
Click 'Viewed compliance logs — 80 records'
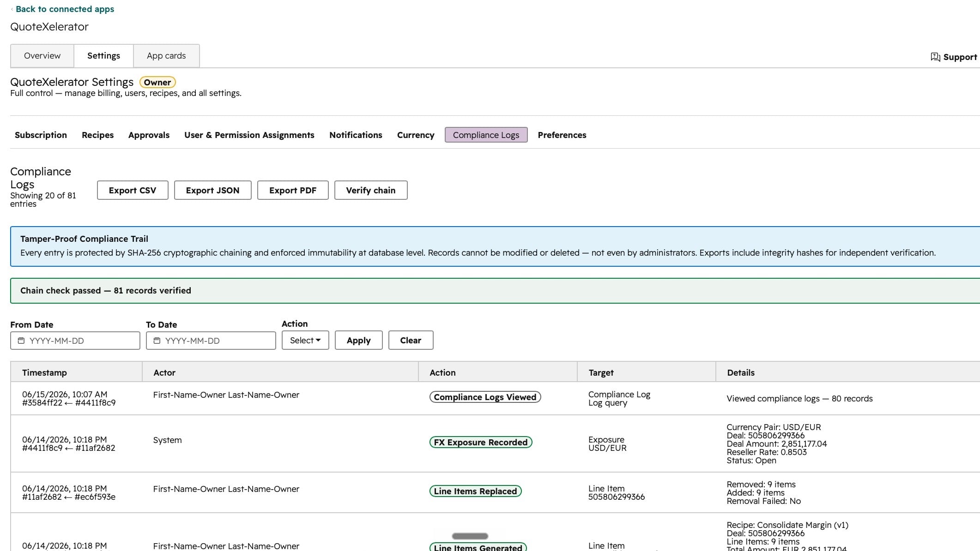click(799, 399)
